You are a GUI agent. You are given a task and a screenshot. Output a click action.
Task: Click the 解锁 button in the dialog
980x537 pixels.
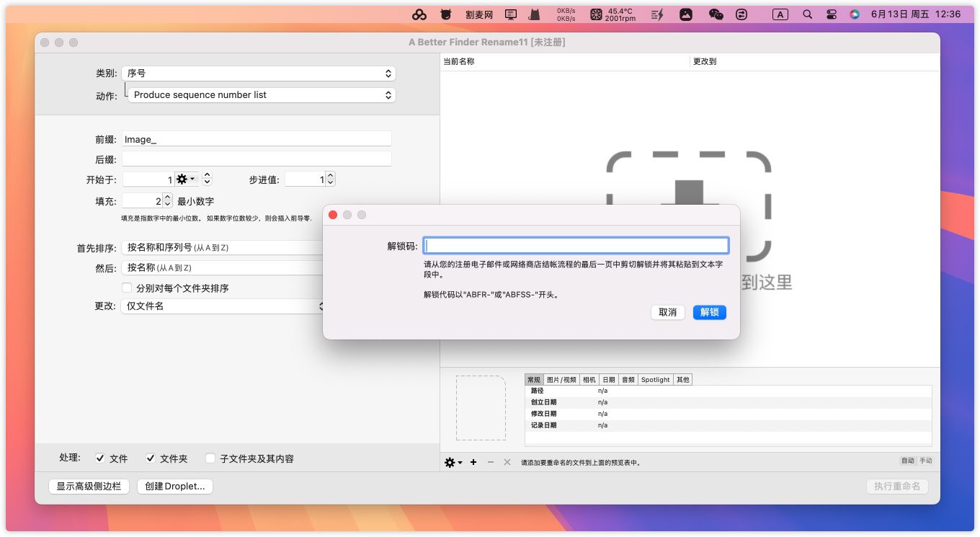click(x=709, y=312)
